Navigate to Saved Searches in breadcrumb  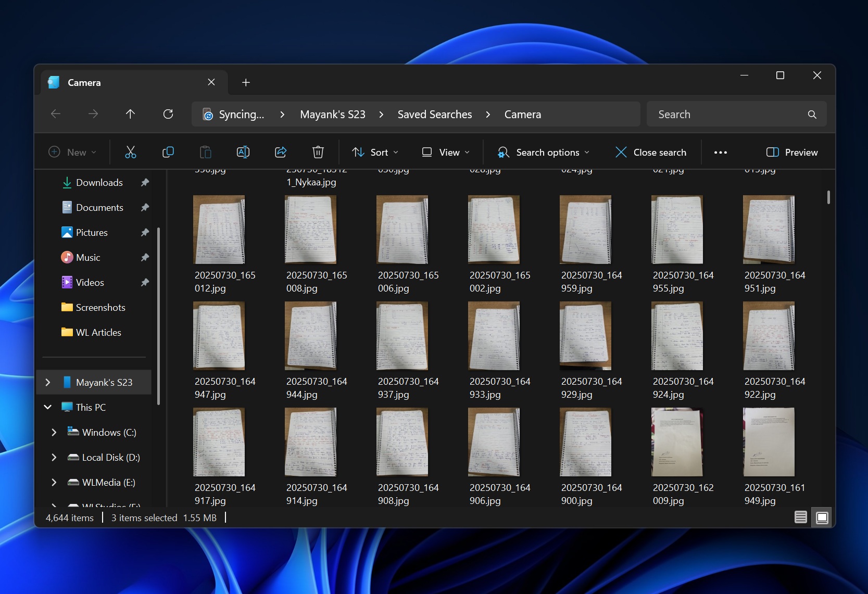[x=434, y=114]
